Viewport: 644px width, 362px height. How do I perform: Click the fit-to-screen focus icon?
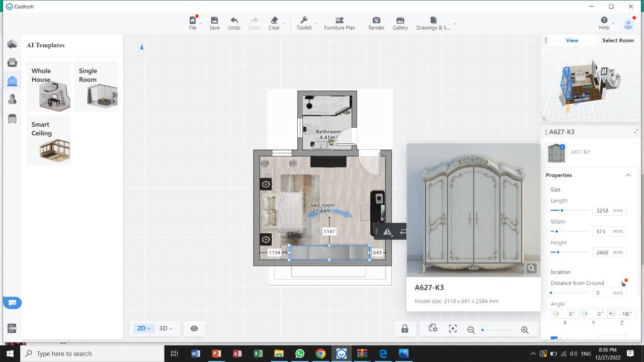[453, 329]
